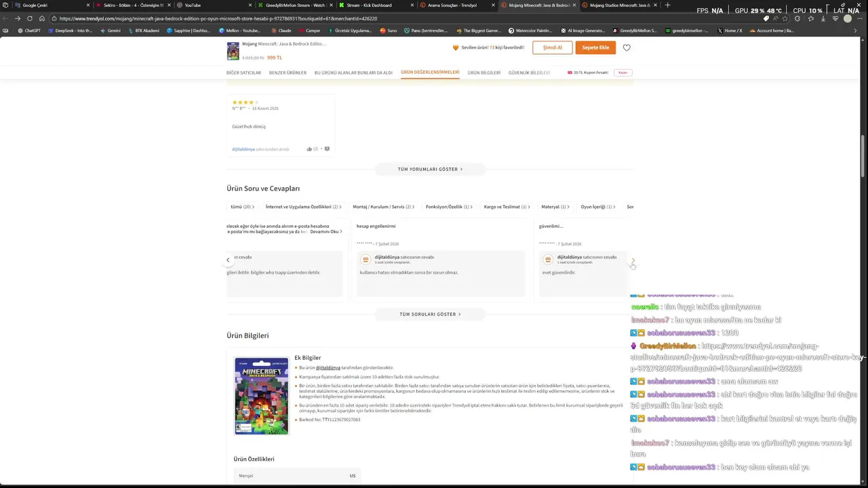Filter by 'Materyal' chip
Screen dimensions: 868x488
tap(556, 207)
